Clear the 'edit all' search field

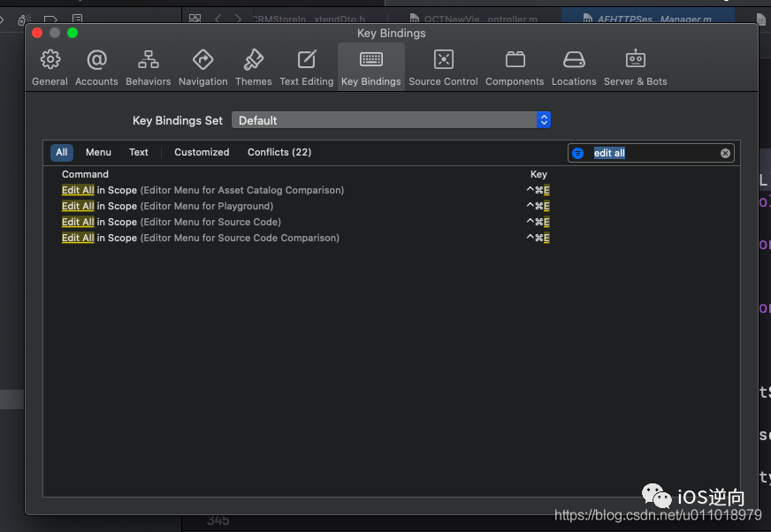point(725,154)
